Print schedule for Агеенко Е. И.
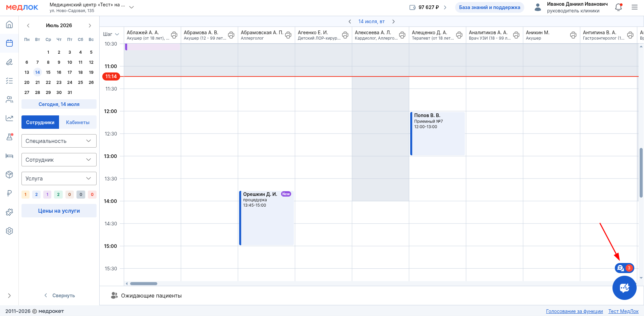The image size is (644, 316). [x=345, y=35]
